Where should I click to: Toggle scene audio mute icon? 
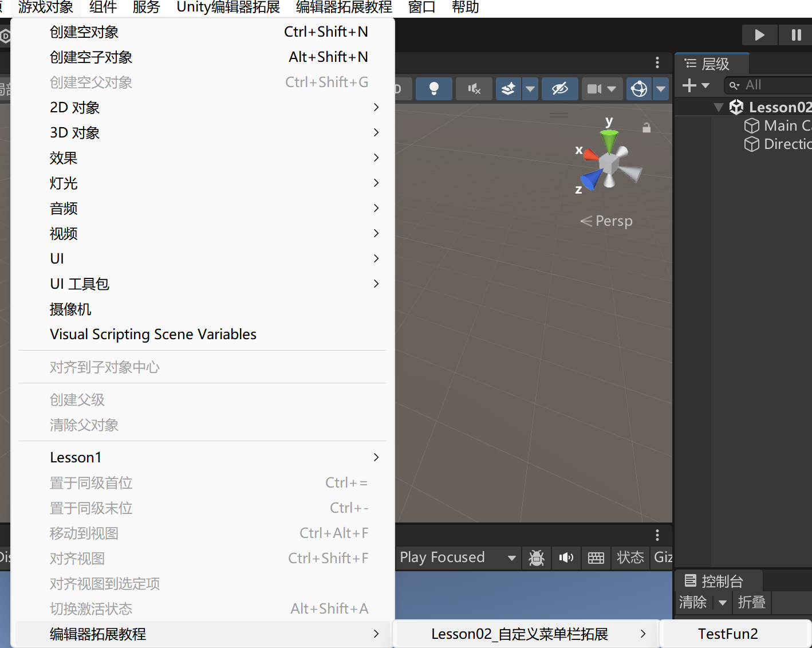point(474,89)
